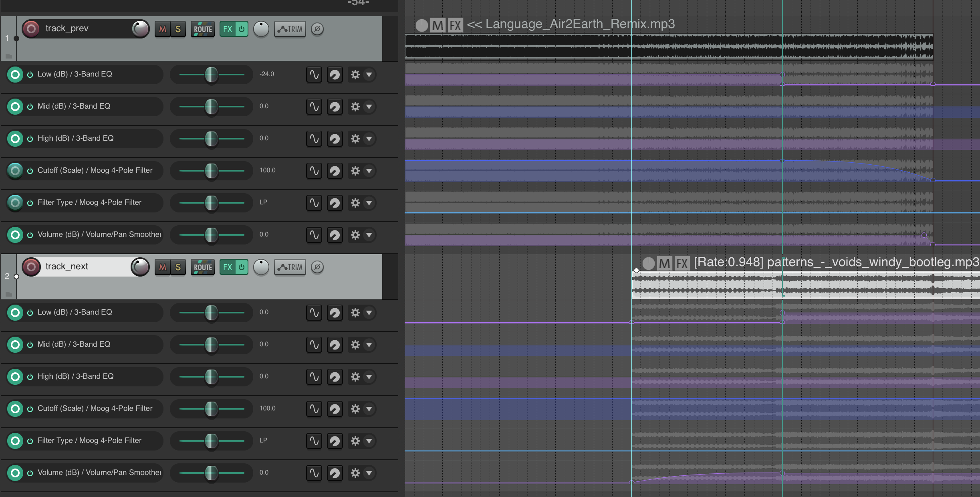Toggle phase invert on track_next
The height and width of the screenshot is (497, 980).
pos(317,267)
